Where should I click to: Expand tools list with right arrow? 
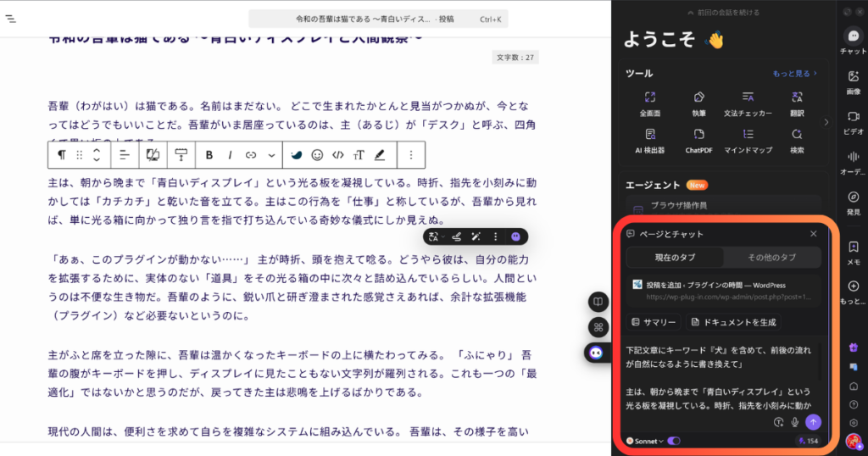point(826,122)
